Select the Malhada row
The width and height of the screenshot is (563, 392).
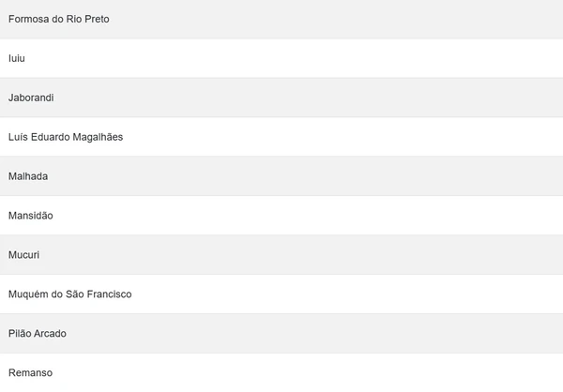point(281,176)
